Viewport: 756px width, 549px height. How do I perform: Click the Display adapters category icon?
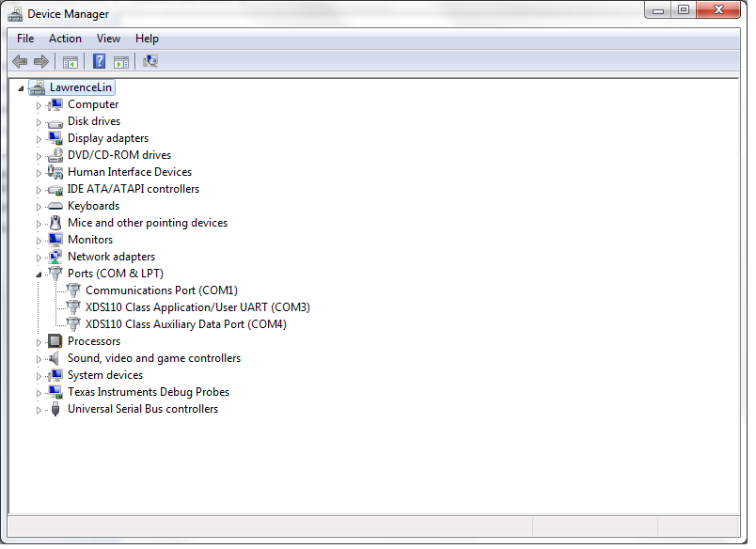tap(55, 139)
